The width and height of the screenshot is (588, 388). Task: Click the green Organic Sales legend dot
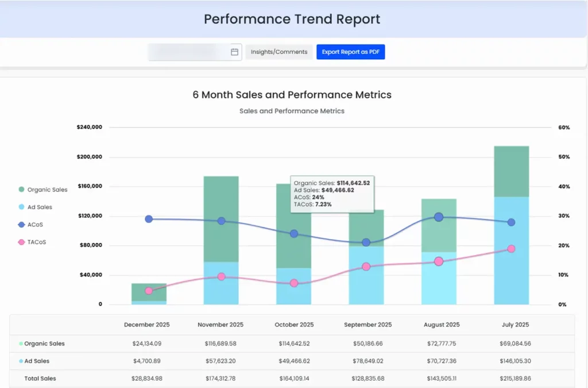(22, 189)
